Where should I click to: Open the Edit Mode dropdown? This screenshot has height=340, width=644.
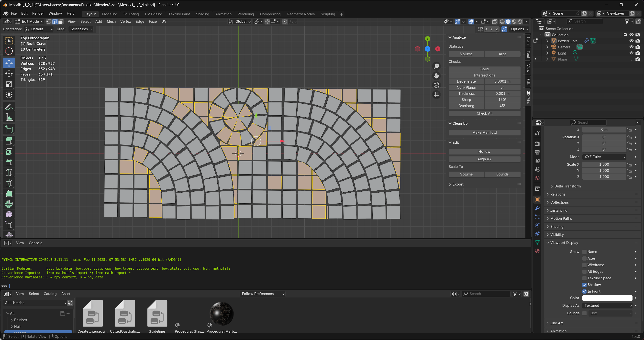click(x=30, y=22)
